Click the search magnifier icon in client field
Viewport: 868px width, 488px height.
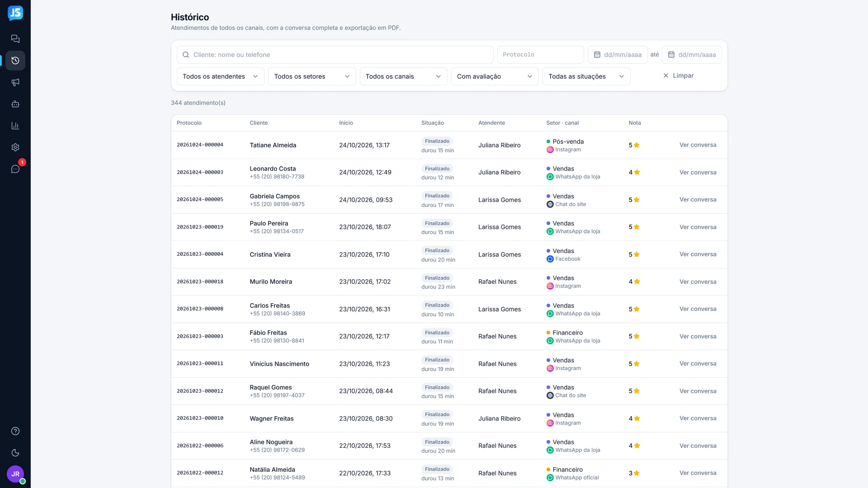point(186,55)
